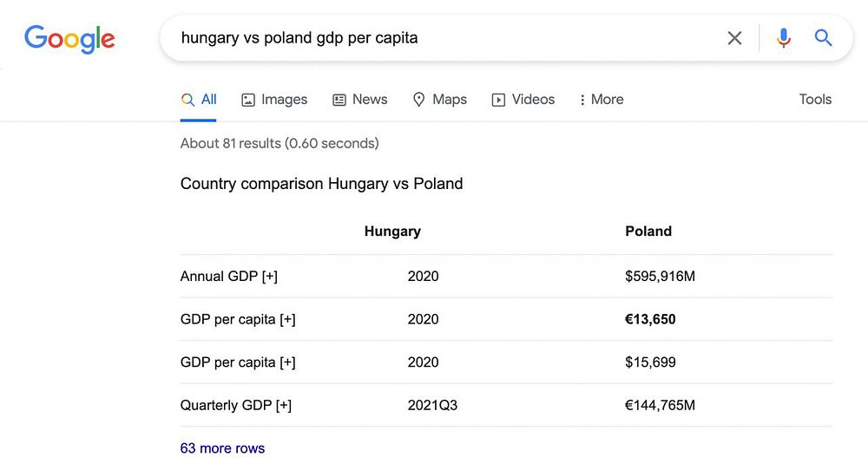Click the Videos play icon
868x470 pixels.
click(x=498, y=100)
